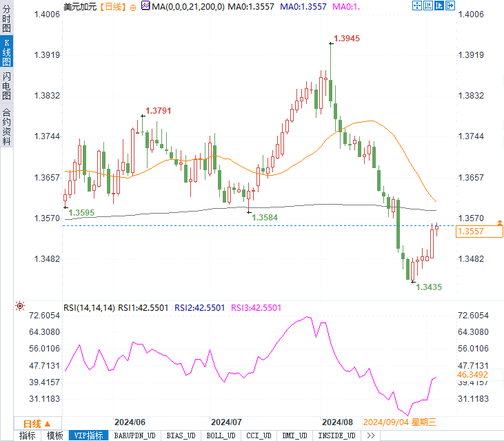Click the orange marker at 1.3557 price
Screen dimensions: 504x441
pyautogui.click(x=499, y=223)
